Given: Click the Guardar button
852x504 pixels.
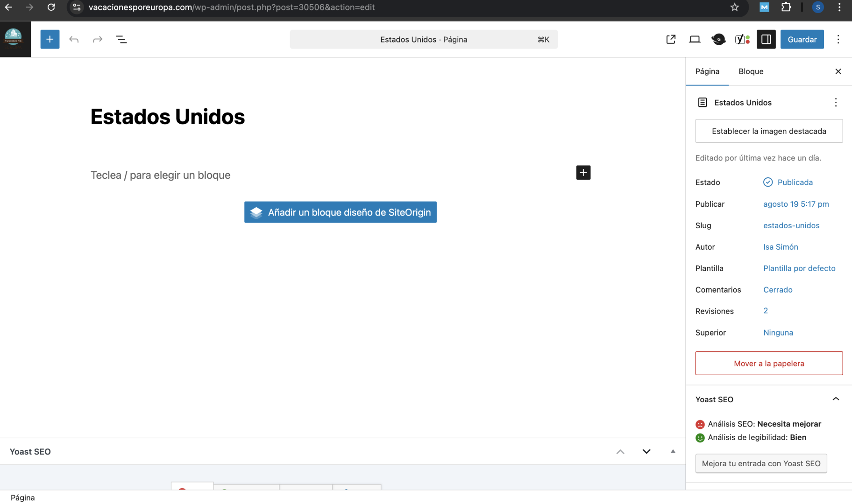Looking at the screenshot, I should click(x=802, y=39).
